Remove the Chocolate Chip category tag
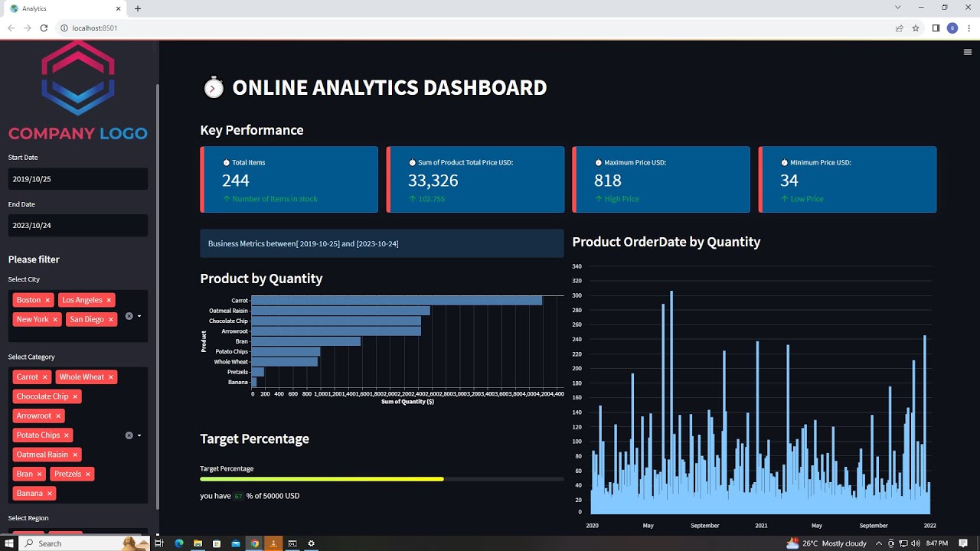980x551 pixels. click(75, 396)
